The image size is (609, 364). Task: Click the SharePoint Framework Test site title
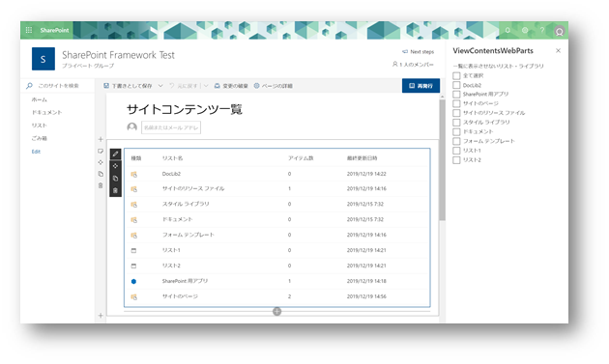[118, 55]
